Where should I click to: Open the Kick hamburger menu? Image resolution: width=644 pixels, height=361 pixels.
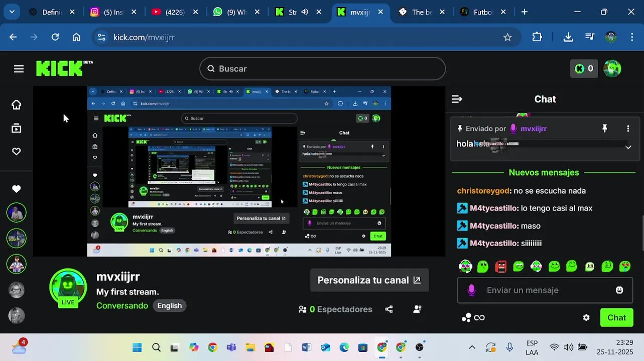click(x=19, y=69)
